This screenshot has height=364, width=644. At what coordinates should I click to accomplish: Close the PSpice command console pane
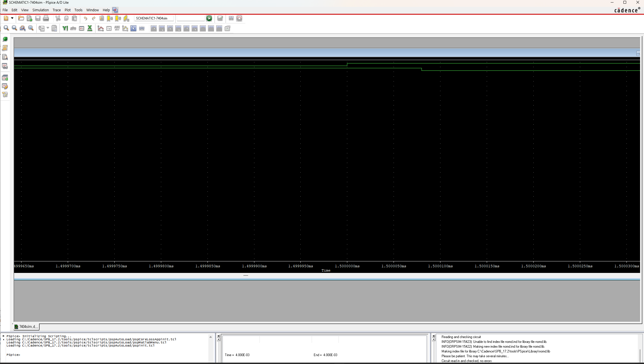click(x=3, y=336)
